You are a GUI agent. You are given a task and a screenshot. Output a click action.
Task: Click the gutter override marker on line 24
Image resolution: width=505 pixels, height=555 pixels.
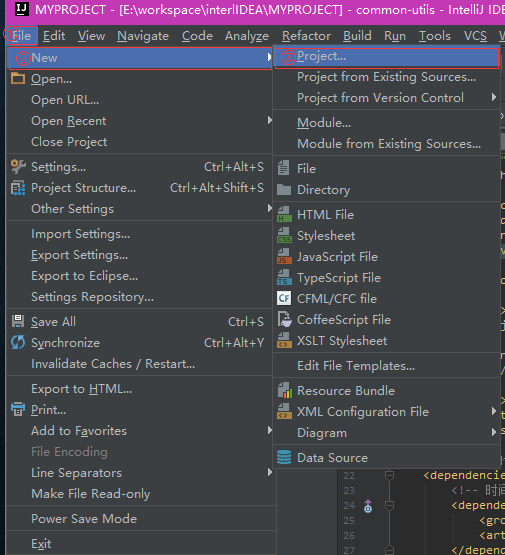point(368,506)
